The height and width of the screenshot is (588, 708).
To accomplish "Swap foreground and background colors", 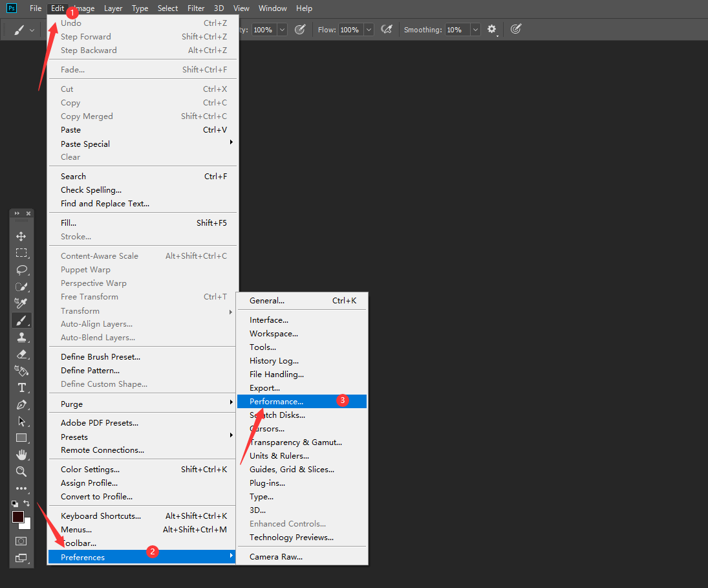I will pos(27,503).
